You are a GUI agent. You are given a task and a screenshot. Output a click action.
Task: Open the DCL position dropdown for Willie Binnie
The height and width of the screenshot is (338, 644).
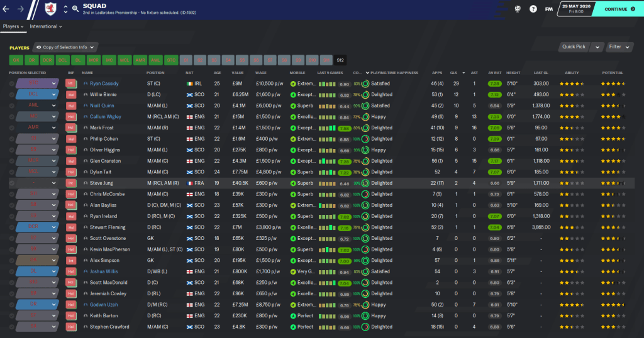point(53,95)
